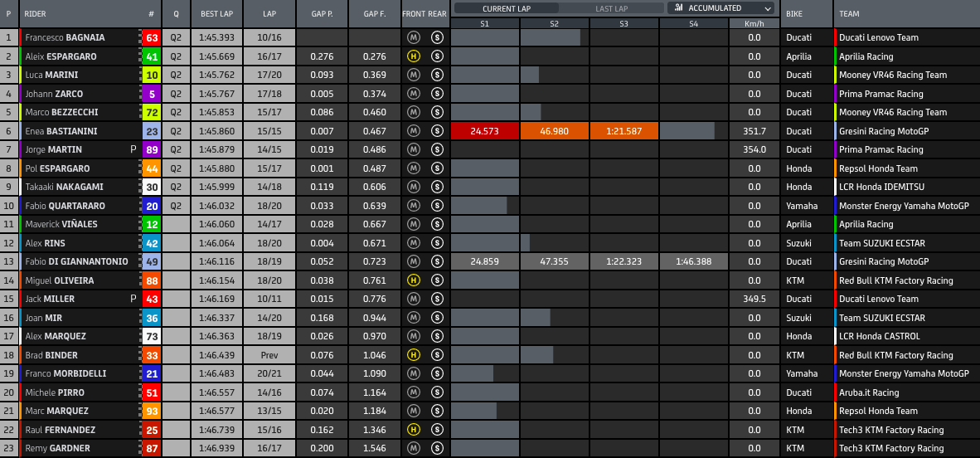The height and width of the screenshot is (458, 980).
Task: Click Quartararo's rear tyre S icon
Action: 437,206
